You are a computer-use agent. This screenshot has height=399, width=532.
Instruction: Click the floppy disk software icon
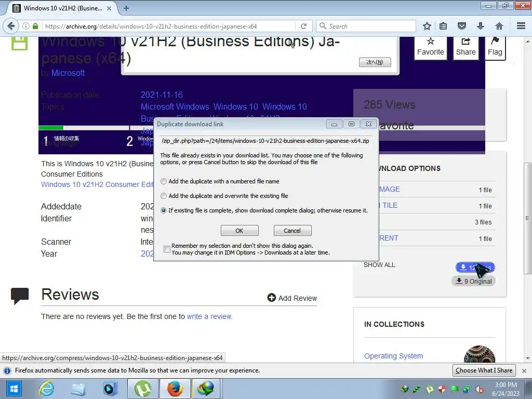coord(19,44)
